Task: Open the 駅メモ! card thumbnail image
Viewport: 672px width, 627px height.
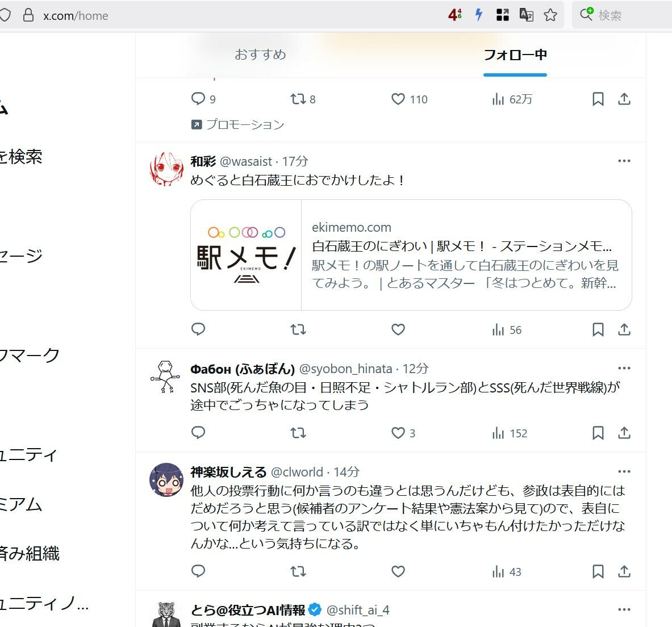Action: click(246, 255)
